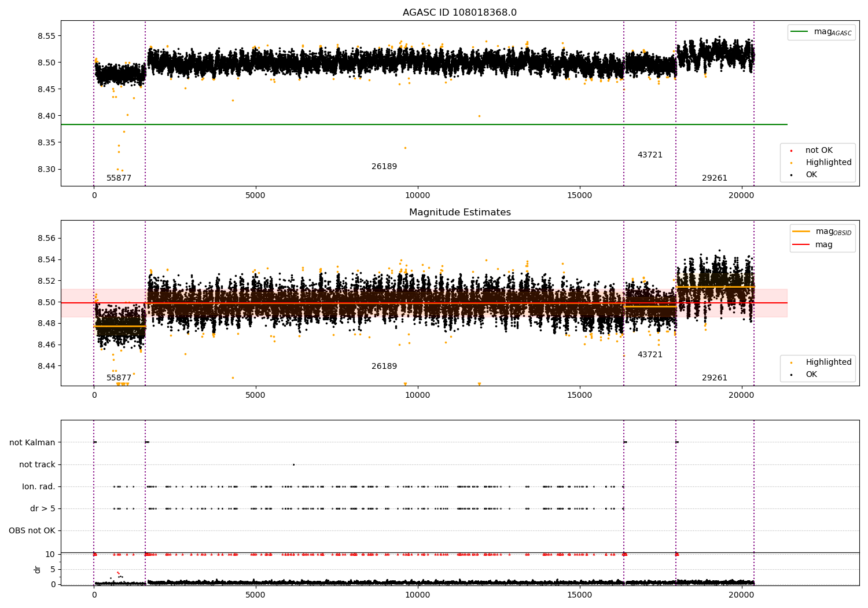
Task: Click x-axis tick 10000 under the top plot
Action: coord(417,196)
